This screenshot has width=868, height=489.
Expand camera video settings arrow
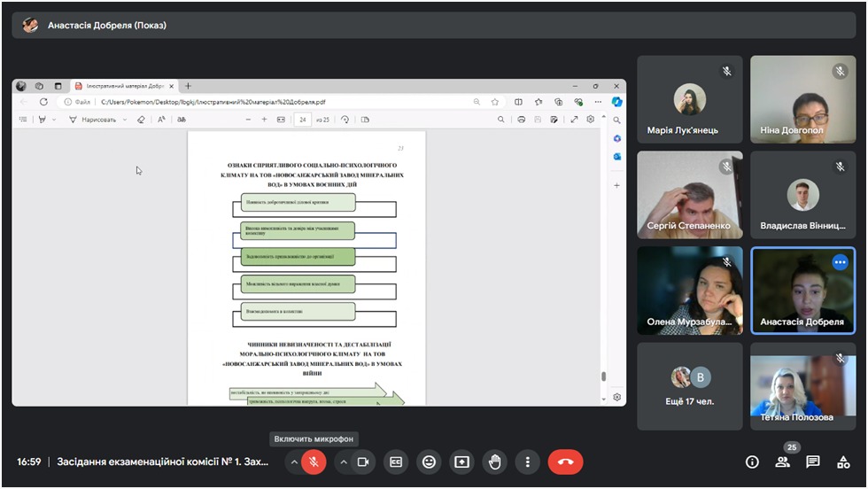point(342,462)
